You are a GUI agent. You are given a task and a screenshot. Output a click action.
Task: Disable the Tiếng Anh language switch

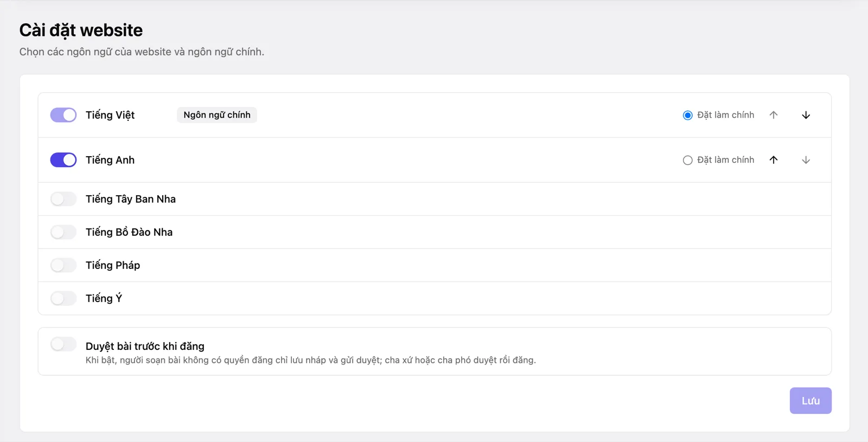(x=63, y=160)
